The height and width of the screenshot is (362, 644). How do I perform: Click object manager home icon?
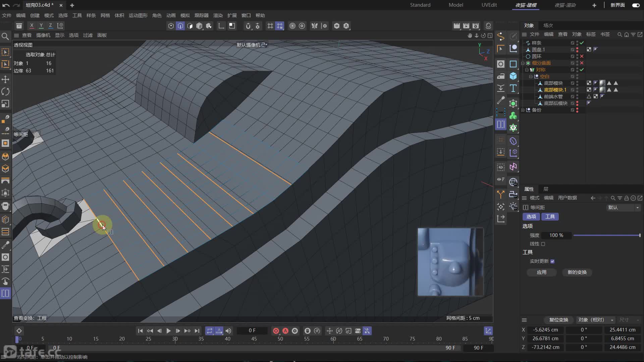[x=626, y=35]
